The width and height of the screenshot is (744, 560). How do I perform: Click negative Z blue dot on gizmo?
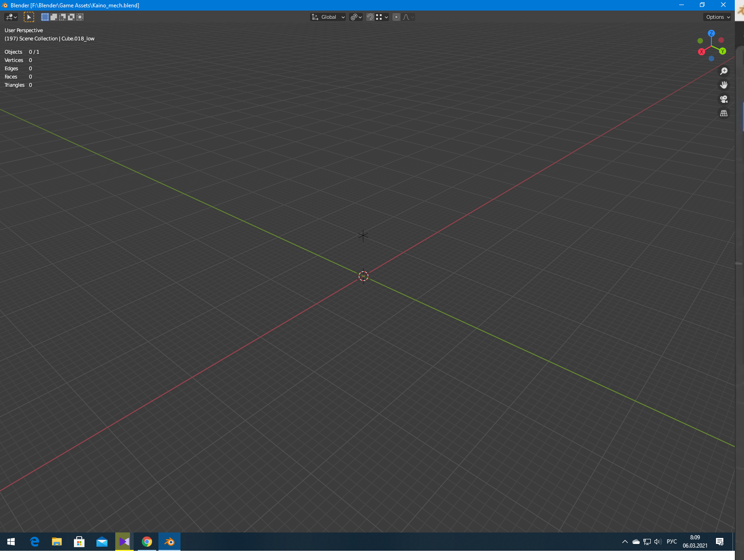click(711, 58)
